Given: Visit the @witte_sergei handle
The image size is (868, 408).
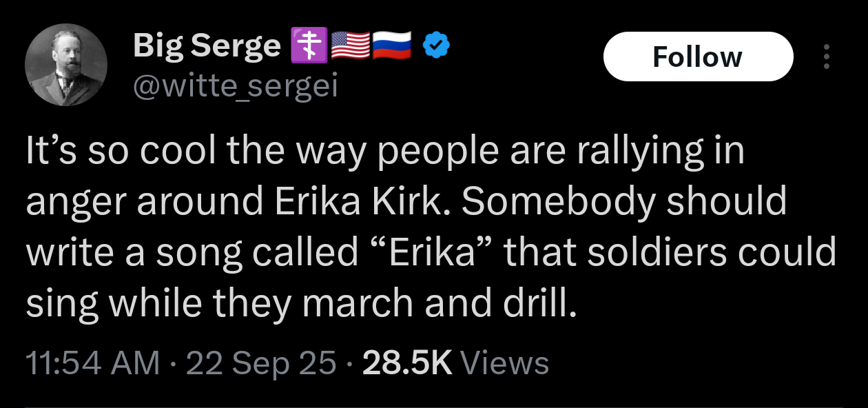Looking at the screenshot, I should 235,88.
